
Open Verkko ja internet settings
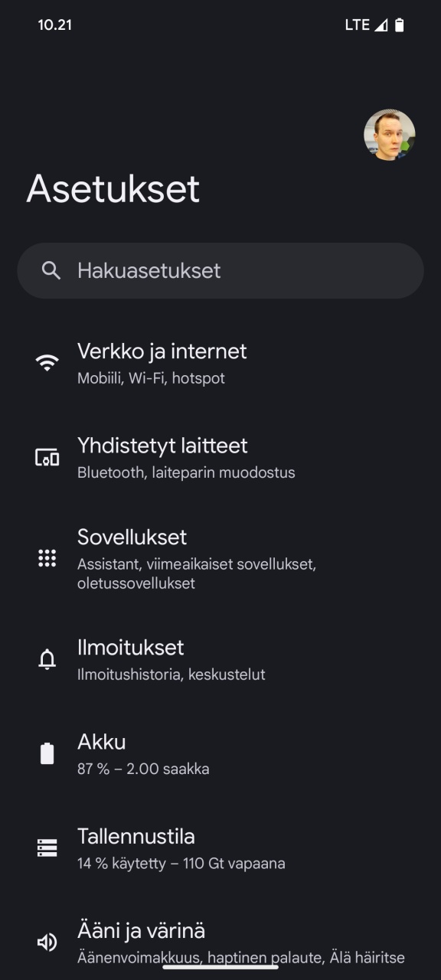point(220,364)
